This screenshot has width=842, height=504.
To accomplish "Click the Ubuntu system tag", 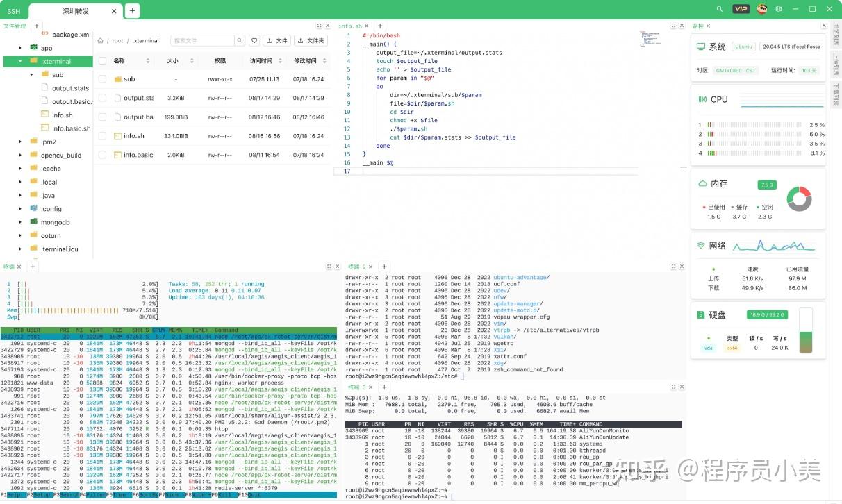I will coord(743,47).
